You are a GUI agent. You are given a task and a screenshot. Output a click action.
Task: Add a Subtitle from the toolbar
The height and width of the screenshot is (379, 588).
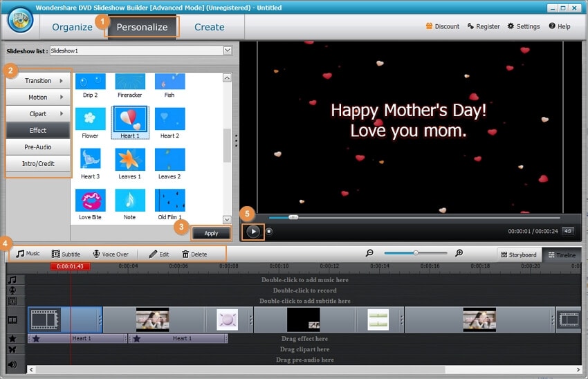66,254
